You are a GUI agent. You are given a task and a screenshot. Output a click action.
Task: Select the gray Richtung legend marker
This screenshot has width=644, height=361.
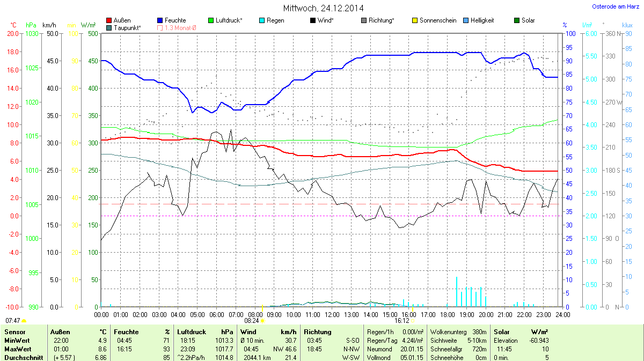[x=364, y=20]
